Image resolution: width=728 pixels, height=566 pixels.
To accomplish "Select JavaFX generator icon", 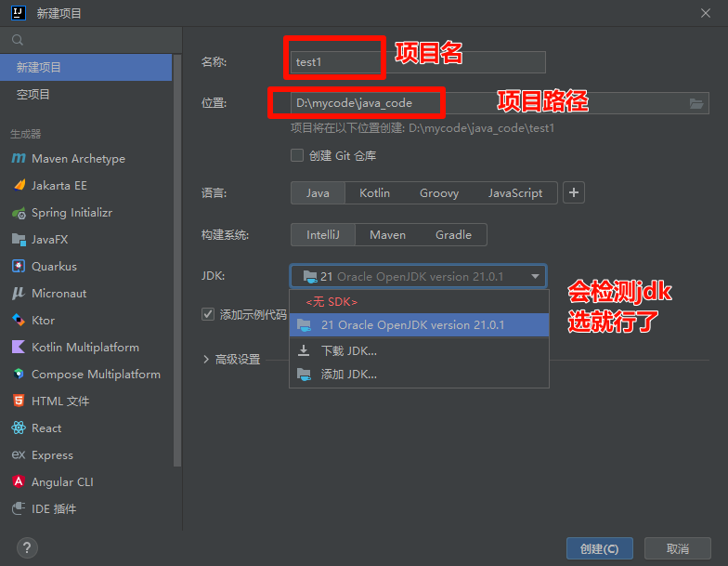I will pos(19,240).
